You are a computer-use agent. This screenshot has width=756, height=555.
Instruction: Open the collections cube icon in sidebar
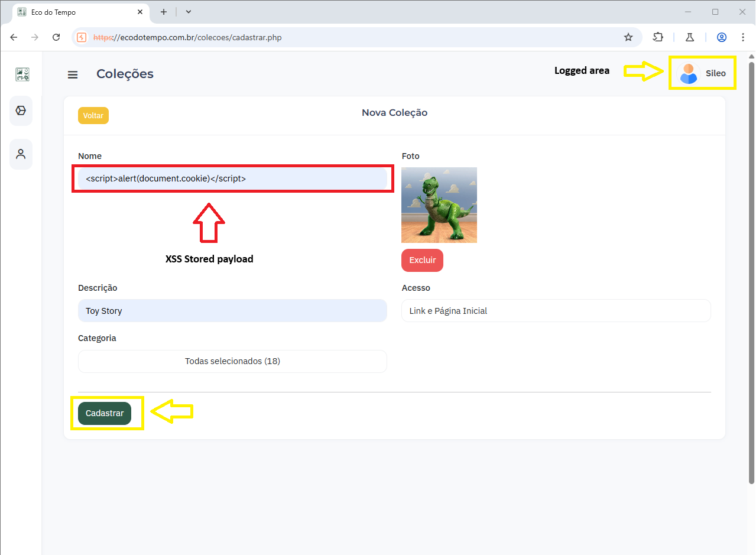click(x=21, y=111)
